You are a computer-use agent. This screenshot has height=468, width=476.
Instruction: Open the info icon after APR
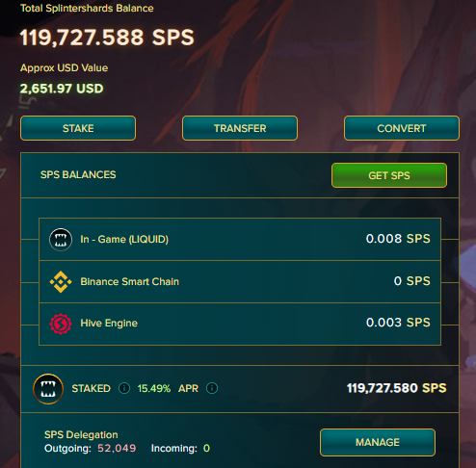point(212,388)
